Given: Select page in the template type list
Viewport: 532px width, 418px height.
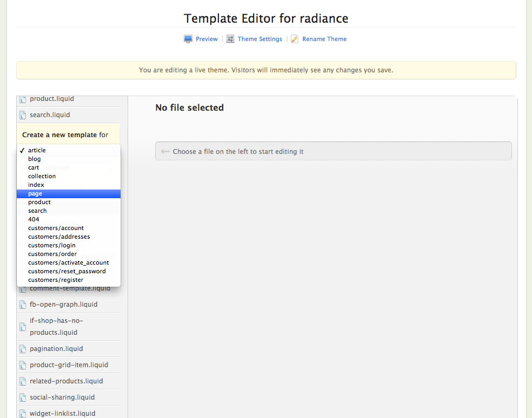Looking at the screenshot, I should click(x=35, y=193).
